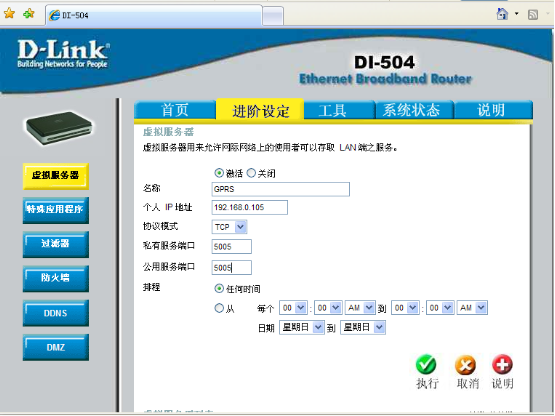Click the 个人 IP 地址 field

pyautogui.click(x=250, y=207)
